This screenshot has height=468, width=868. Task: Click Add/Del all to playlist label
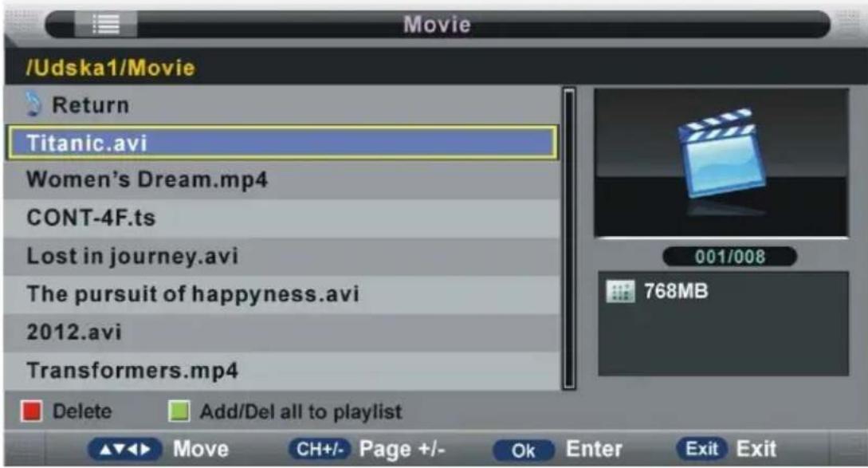tap(300, 412)
